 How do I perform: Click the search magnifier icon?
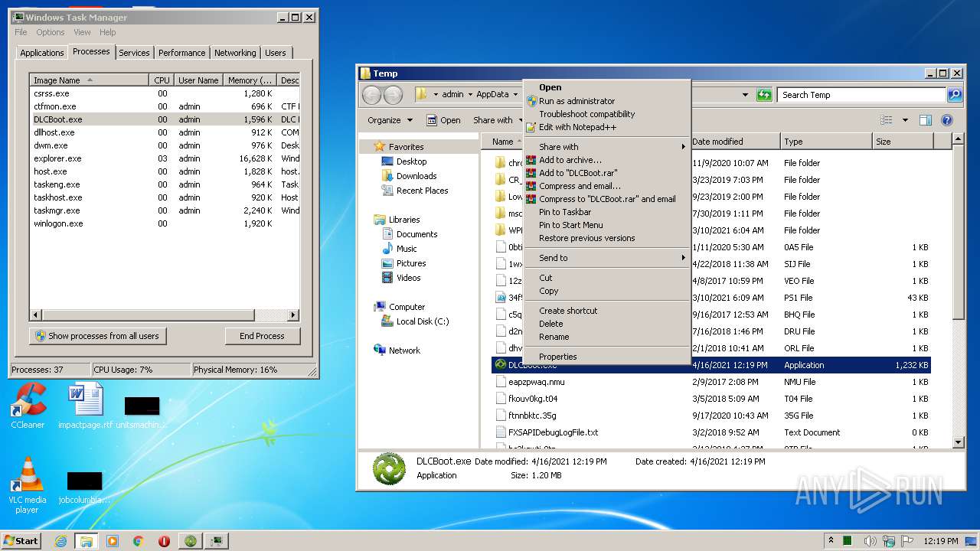point(954,95)
